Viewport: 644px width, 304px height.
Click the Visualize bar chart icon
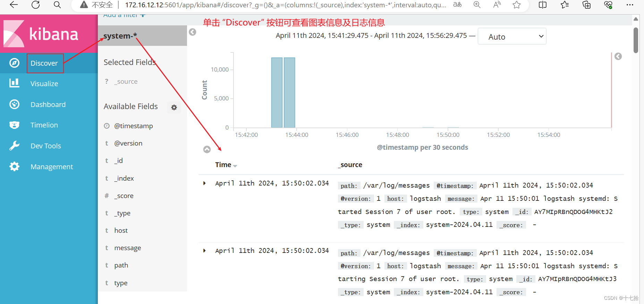(14, 83)
